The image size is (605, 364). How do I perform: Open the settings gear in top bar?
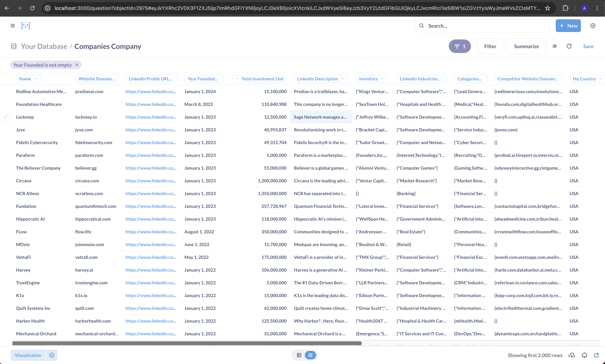pos(593,26)
